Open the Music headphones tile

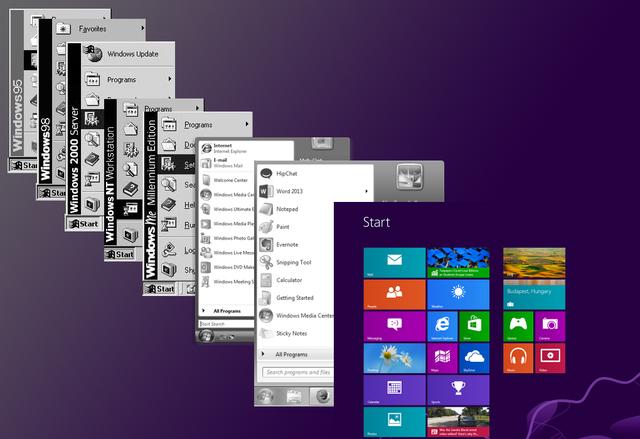[x=518, y=357]
